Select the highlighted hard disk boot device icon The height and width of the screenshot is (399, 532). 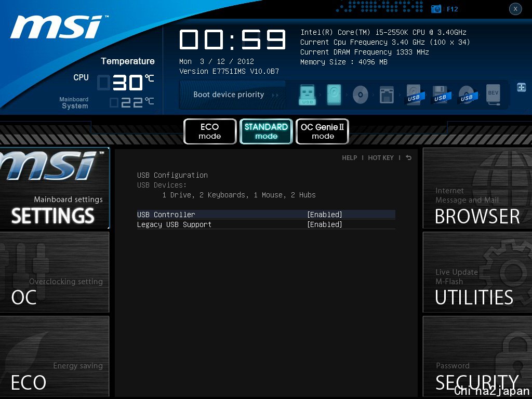[x=334, y=95]
